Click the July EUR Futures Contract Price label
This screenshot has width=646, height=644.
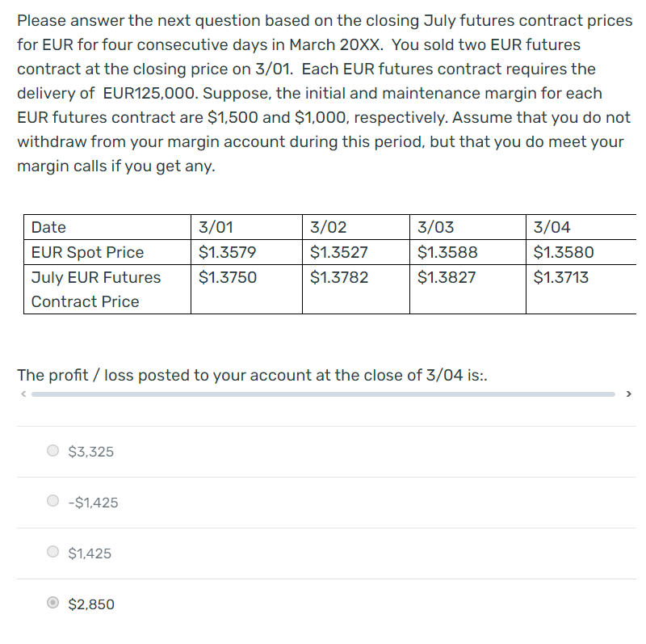[97, 289]
